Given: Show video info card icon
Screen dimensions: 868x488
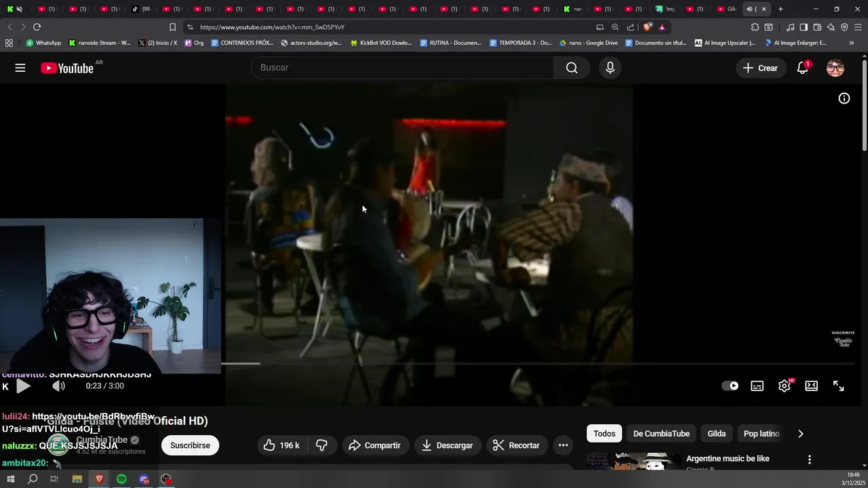Looking at the screenshot, I should 844,98.
